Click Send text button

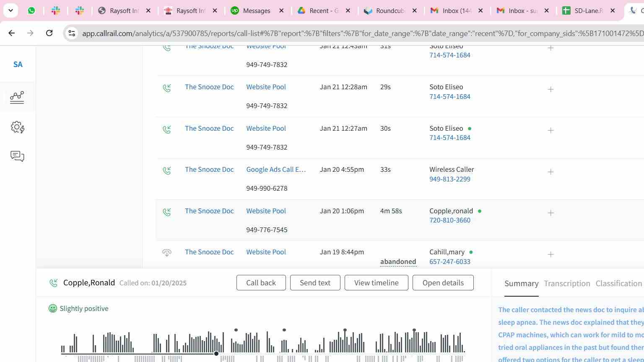(315, 283)
